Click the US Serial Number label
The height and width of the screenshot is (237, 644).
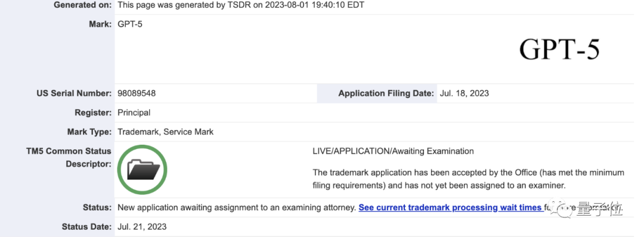[x=74, y=93]
